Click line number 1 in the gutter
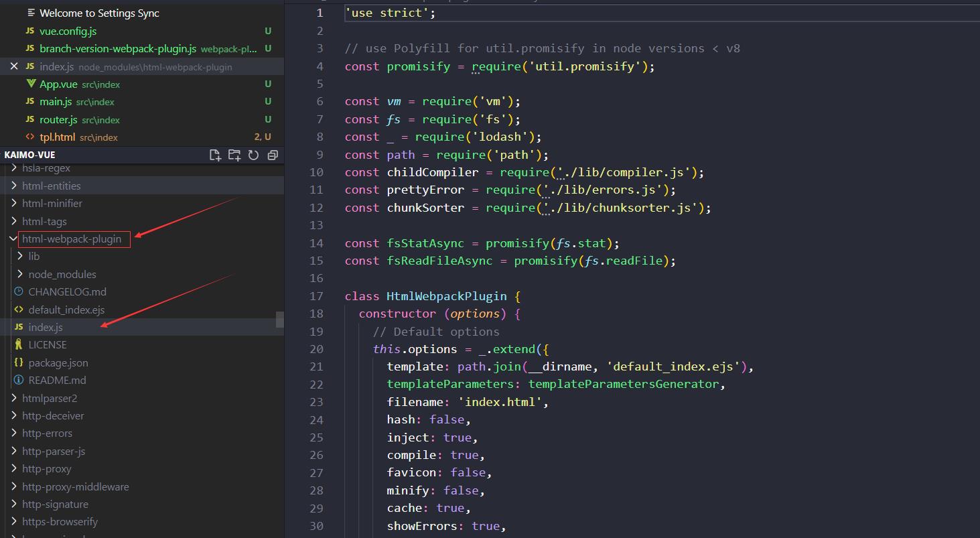This screenshot has height=538, width=980. pyautogui.click(x=320, y=13)
